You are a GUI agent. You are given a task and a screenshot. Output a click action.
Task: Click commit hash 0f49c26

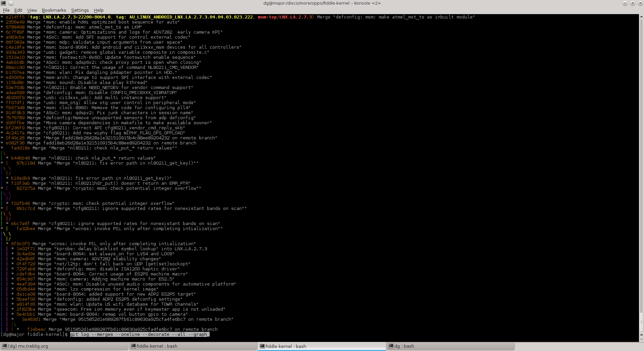pos(15,138)
